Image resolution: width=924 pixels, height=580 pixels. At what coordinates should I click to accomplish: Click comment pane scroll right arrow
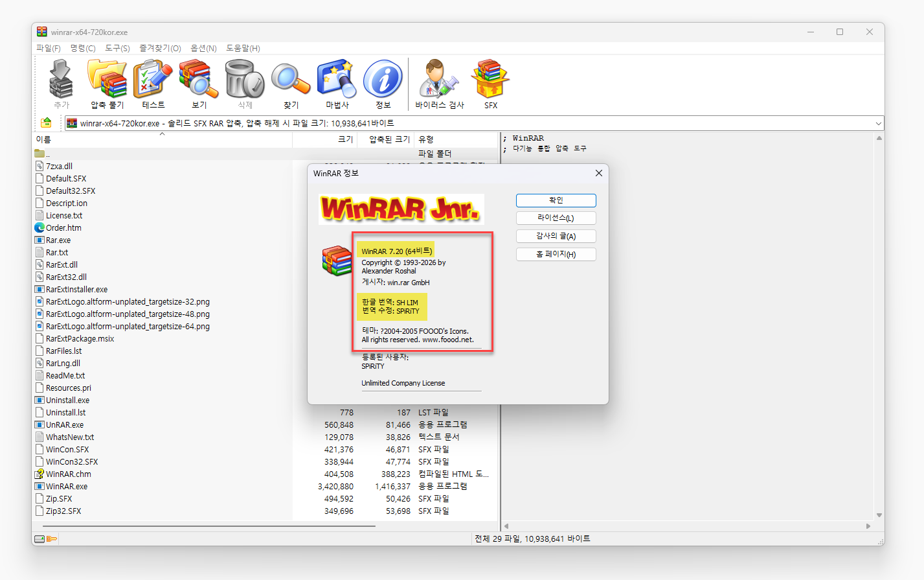[868, 526]
